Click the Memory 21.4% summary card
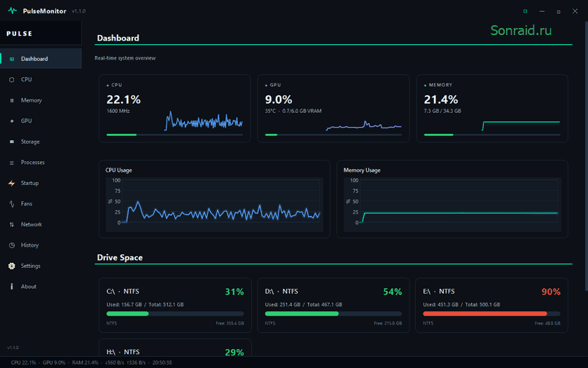588x368 pixels. 492,109
